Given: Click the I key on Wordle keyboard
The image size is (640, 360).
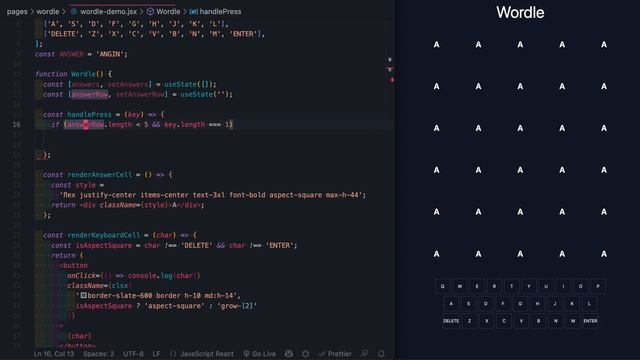Looking at the screenshot, I should [x=564, y=286].
